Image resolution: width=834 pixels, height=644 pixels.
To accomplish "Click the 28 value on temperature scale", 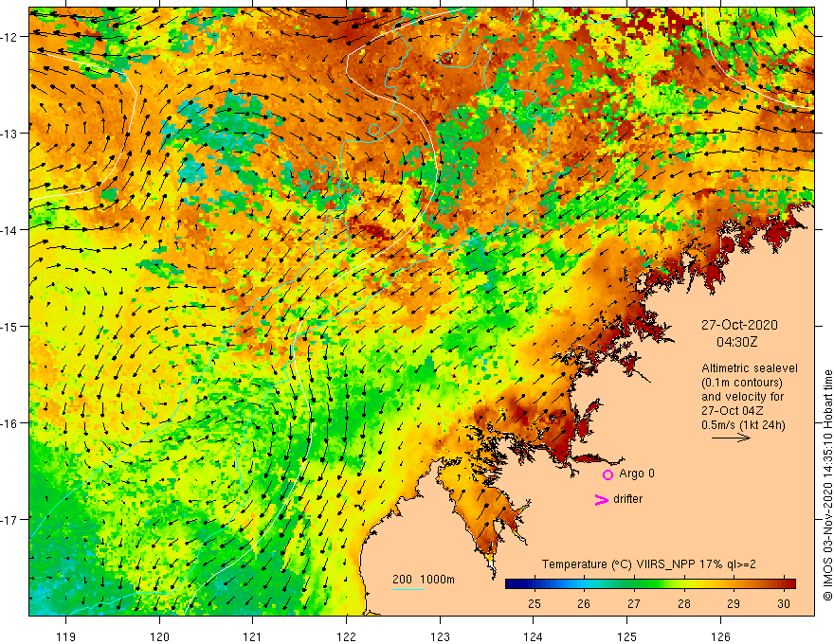I will [x=683, y=603].
